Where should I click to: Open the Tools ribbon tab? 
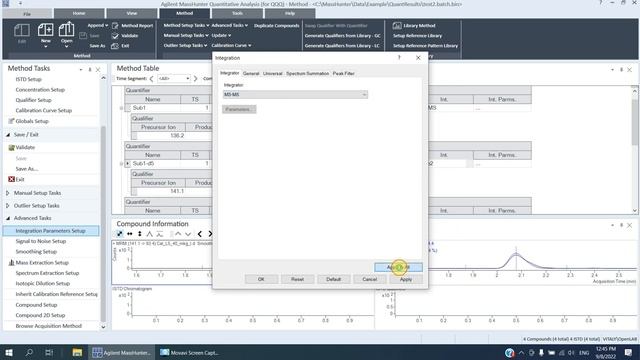pos(237,13)
